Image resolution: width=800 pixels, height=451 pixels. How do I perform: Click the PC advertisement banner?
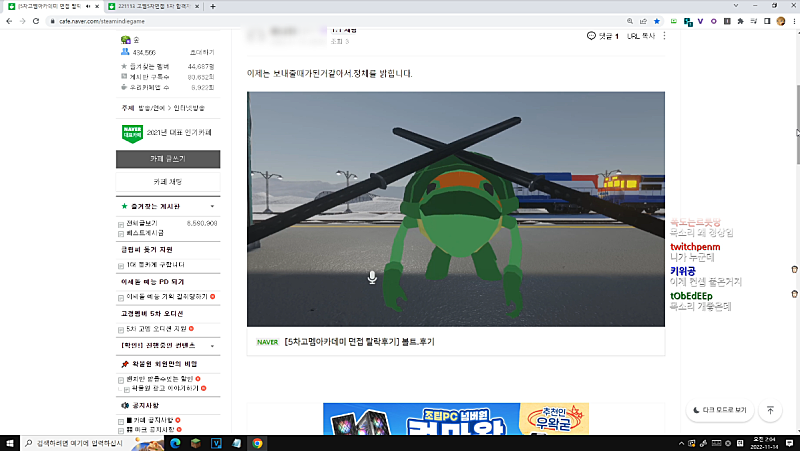(456, 419)
